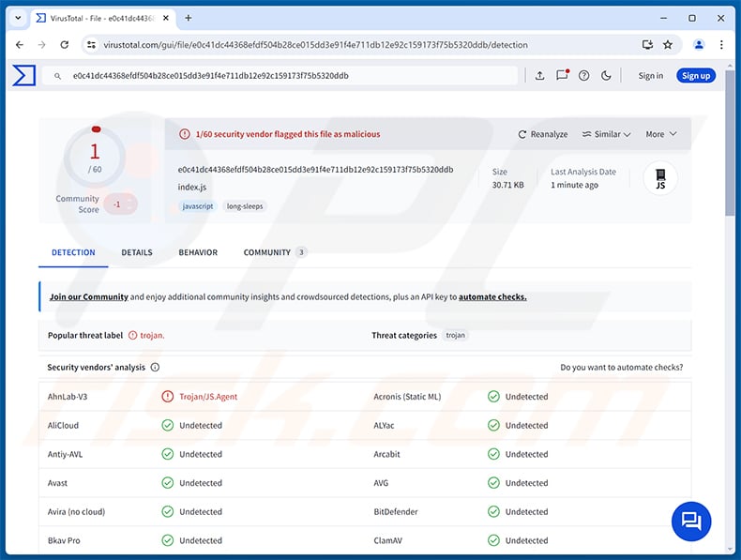Click the long-sleeps tag
The image size is (741, 560).
click(x=244, y=206)
